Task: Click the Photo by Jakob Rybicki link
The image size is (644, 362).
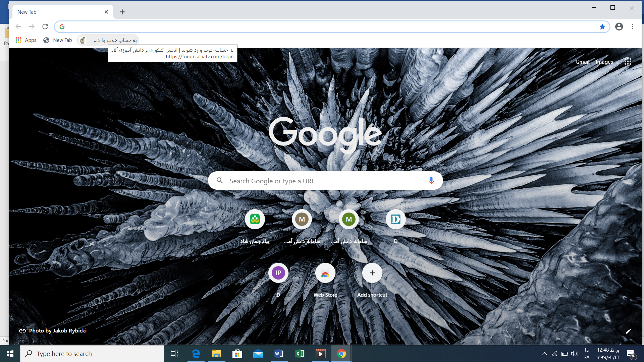Action: coord(58,331)
